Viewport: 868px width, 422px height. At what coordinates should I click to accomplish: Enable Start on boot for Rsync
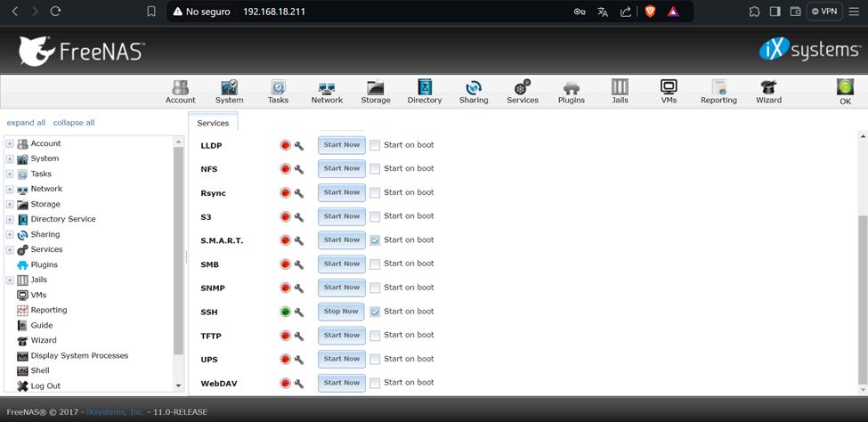point(375,192)
